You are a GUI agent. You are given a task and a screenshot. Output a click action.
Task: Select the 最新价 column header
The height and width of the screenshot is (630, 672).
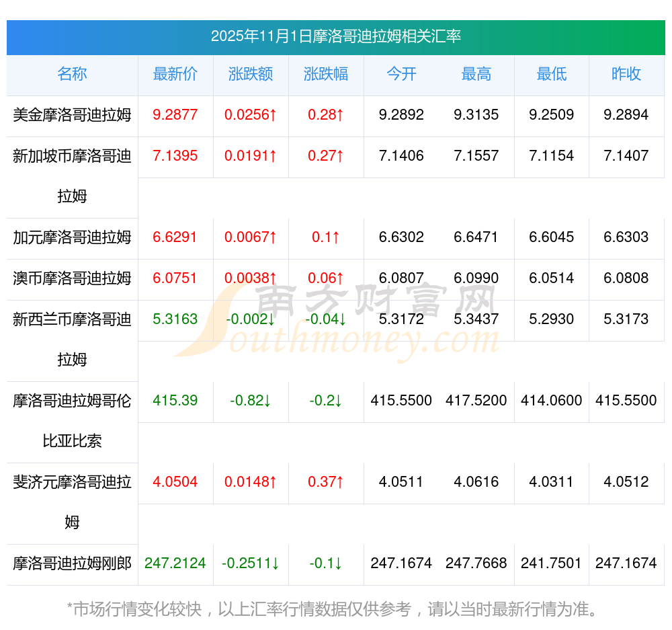[175, 74]
